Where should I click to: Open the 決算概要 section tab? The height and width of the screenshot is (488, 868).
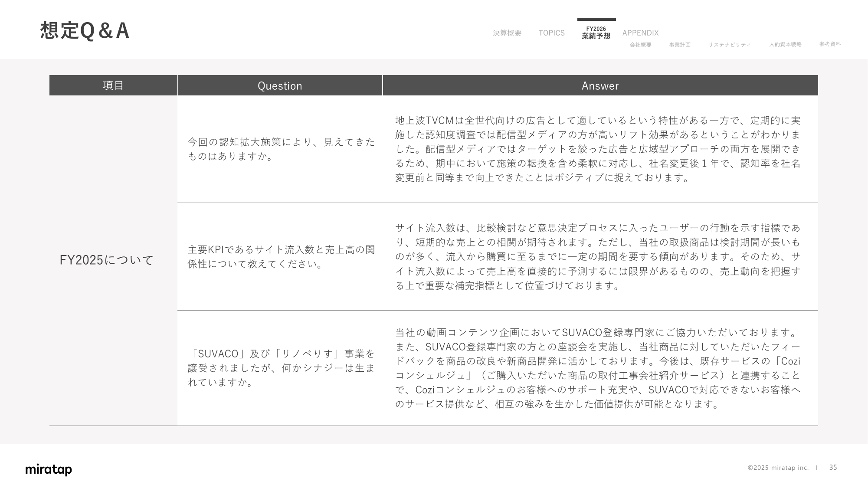507,33
